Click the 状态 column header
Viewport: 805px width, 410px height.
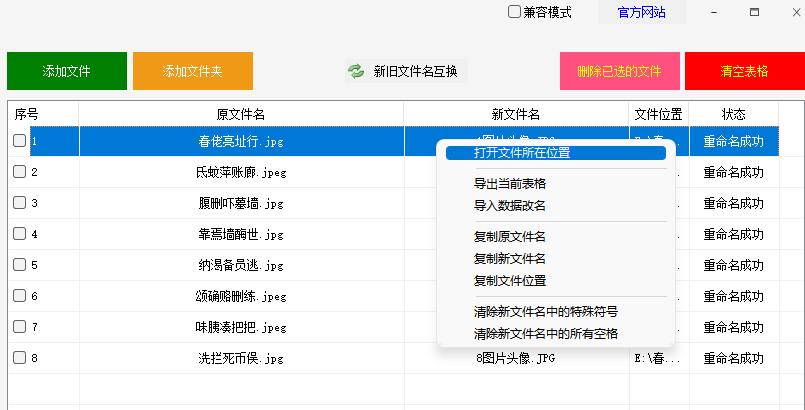(x=734, y=114)
